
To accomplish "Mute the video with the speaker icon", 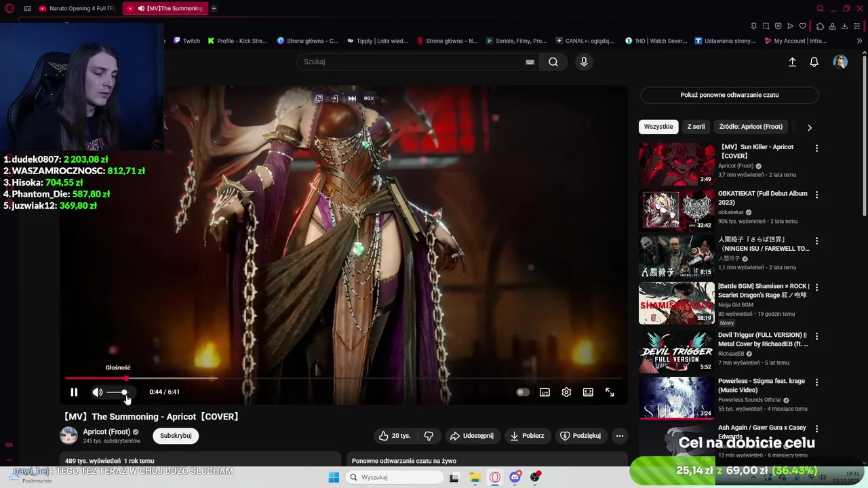I will click(x=98, y=392).
